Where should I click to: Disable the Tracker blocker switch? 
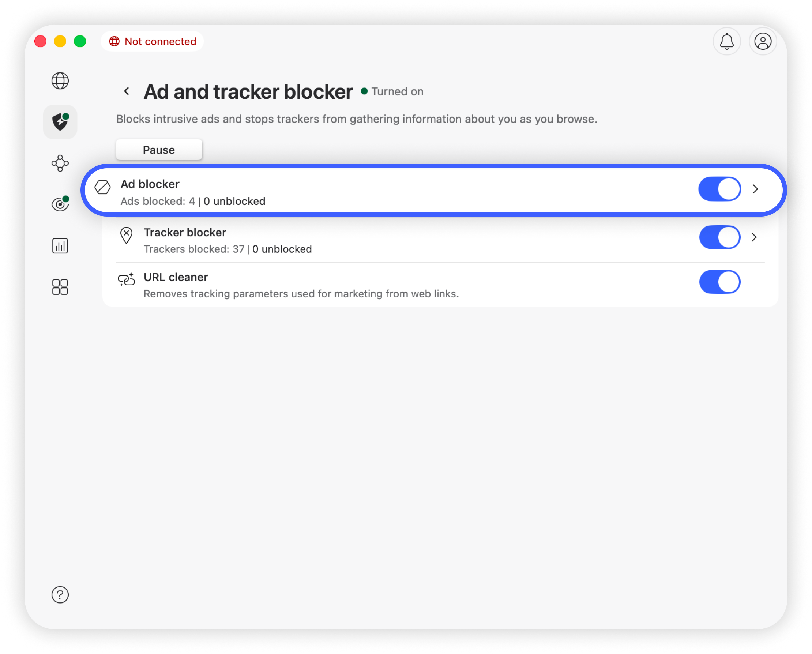pos(719,237)
